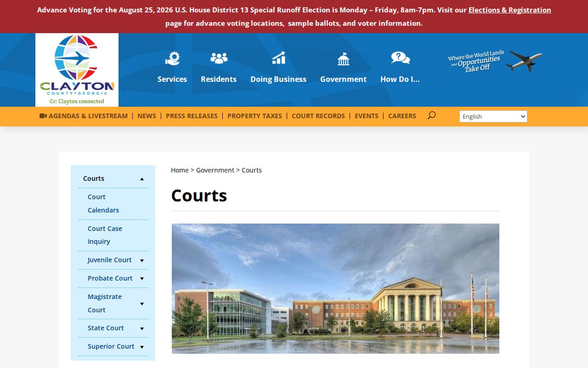Viewport: 588px width, 368px height.
Task: Expand the Superior Court submenu arrow
Action: (x=142, y=347)
